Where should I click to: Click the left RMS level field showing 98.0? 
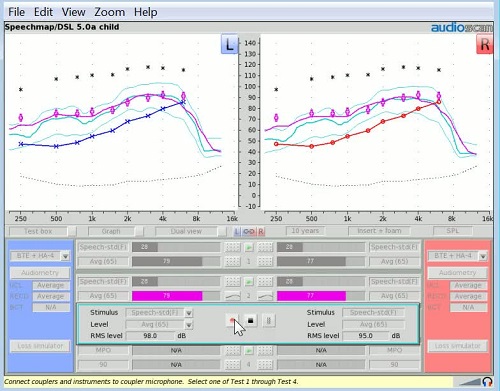click(x=150, y=336)
